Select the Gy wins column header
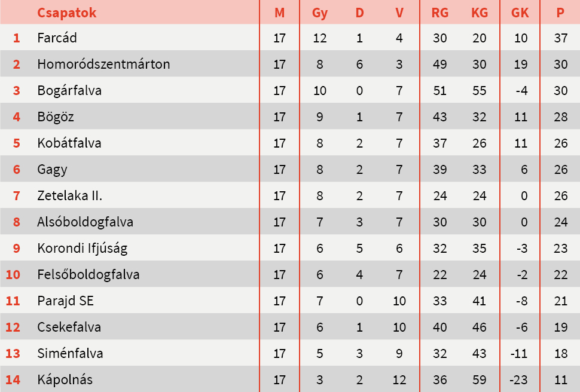Viewport: 580px width, 392px height. (x=320, y=13)
